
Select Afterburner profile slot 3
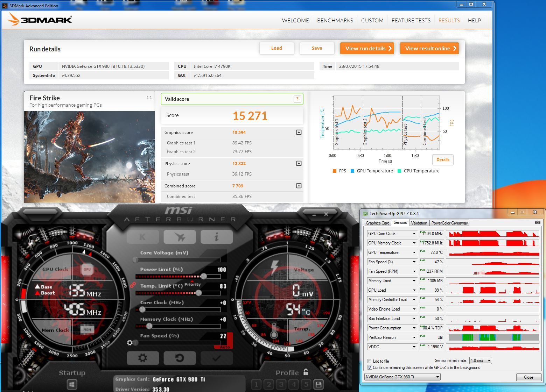[281, 385]
